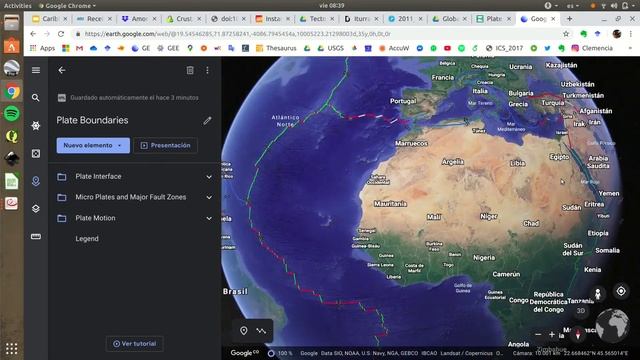The height and width of the screenshot is (360, 640).
Task: Open Chrome profile avatar
Action: (x=617, y=34)
